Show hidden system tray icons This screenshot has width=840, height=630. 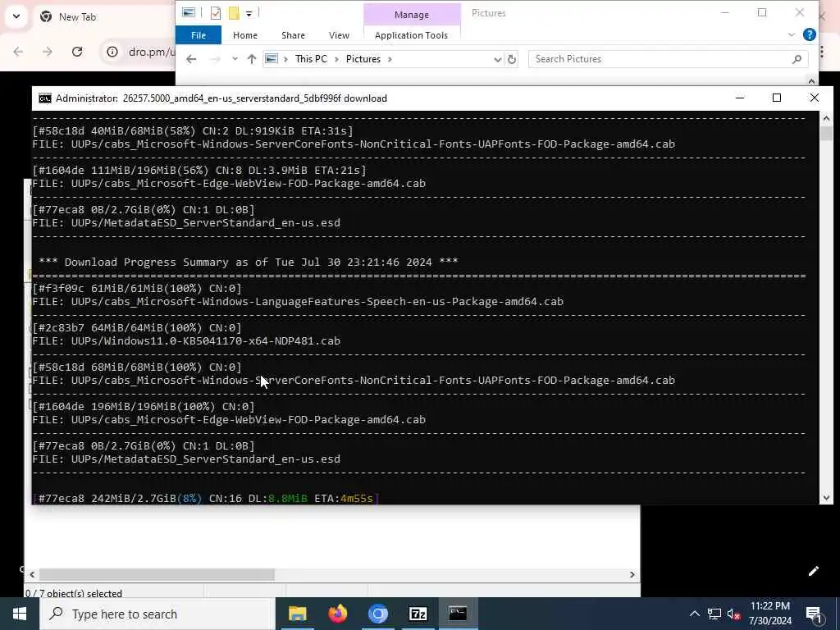point(694,614)
